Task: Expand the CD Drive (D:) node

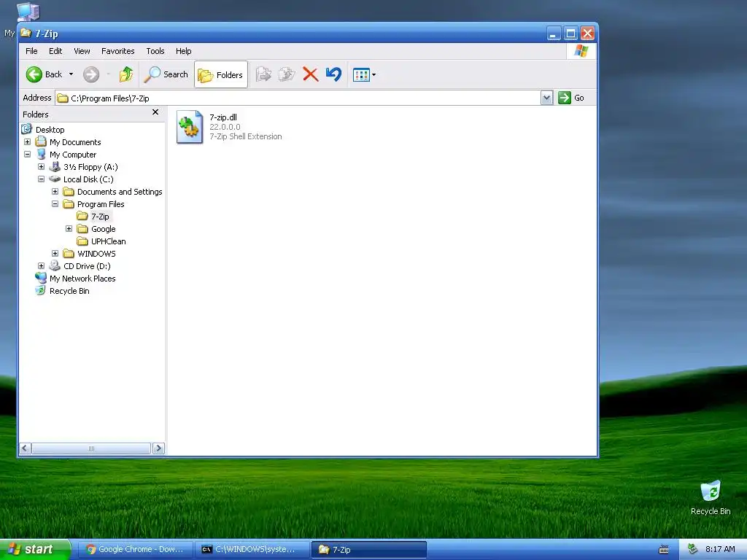Action: coord(41,265)
